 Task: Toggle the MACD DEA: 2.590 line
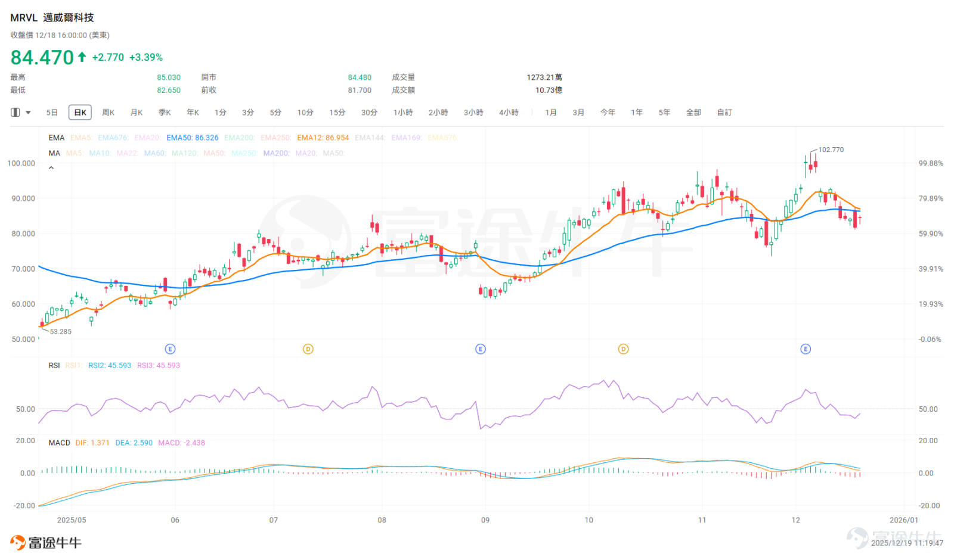[134, 443]
